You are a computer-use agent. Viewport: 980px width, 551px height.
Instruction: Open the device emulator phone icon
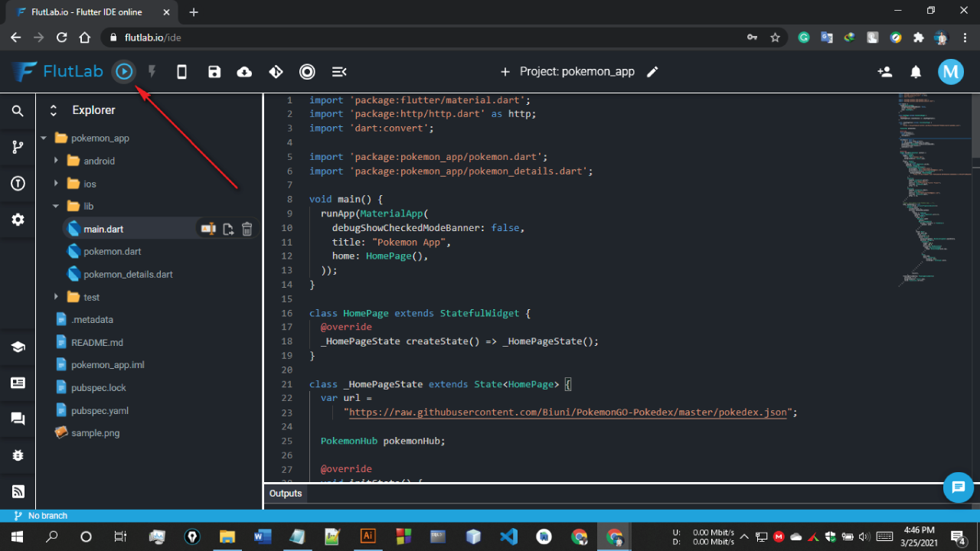[181, 71]
